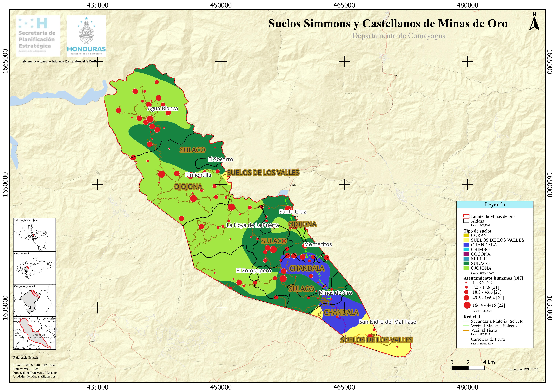Click the scale bar at 2 km mark
Viewport: 555px width, 392px height.
(x=468, y=368)
